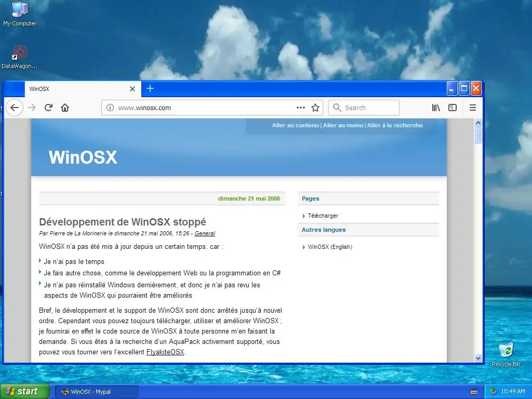Select the WinOSX browser tab
532x399 pixels.
(83, 89)
